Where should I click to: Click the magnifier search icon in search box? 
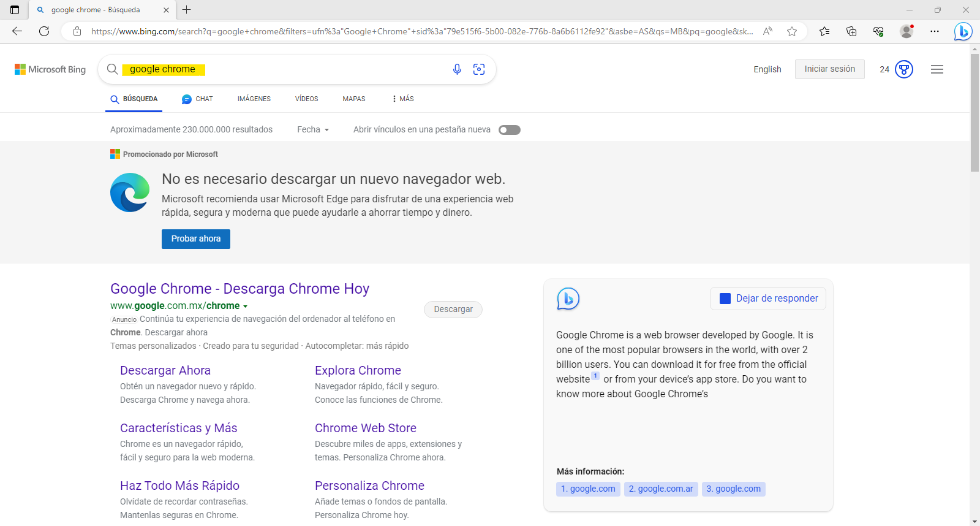(112, 69)
